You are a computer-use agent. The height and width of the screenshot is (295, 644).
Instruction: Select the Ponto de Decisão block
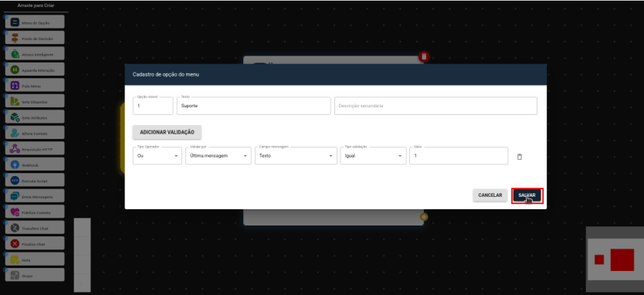[x=35, y=38]
